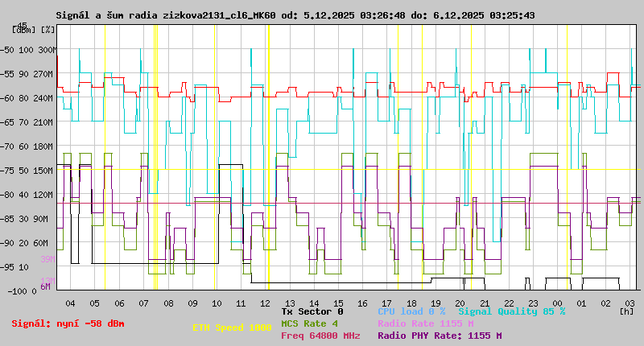
Task: Click the red 'Signál: nyní -58 dBm' readout
Action: pyautogui.click(x=68, y=323)
